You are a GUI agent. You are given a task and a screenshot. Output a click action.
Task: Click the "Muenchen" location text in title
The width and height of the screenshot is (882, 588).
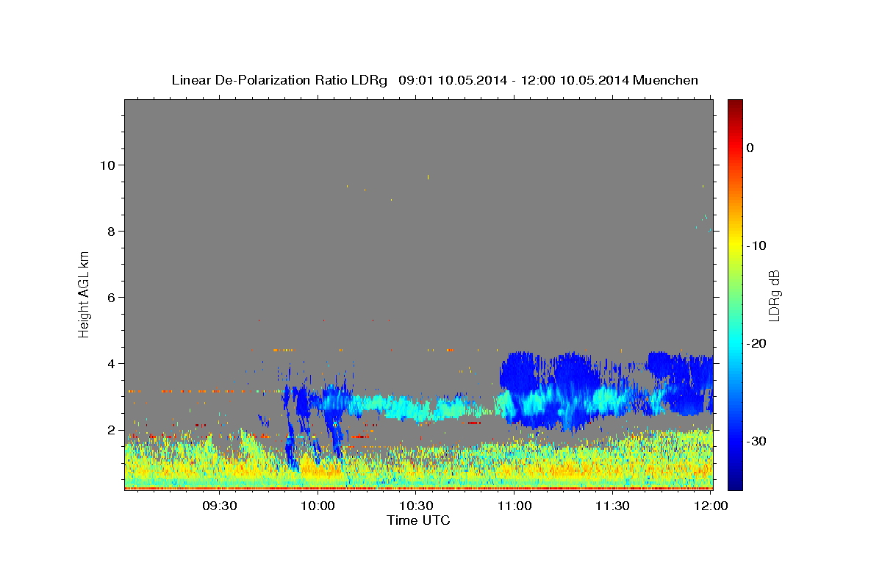[x=665, y=80]
